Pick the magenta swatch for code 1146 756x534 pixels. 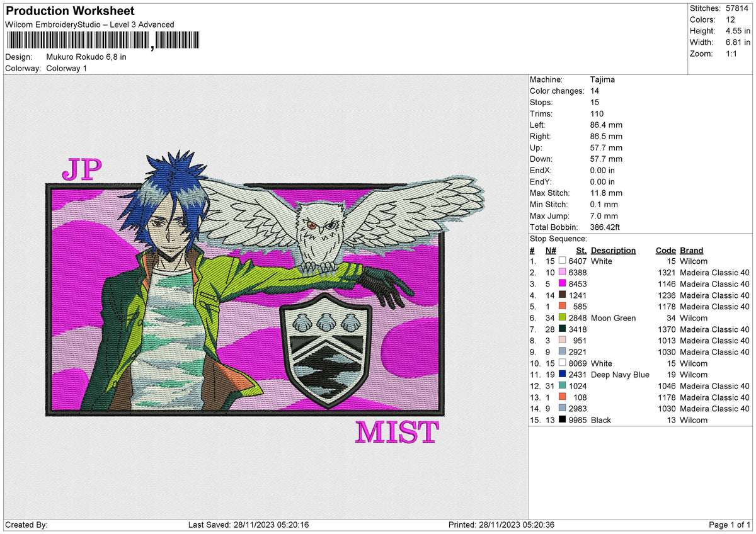tap(562, 284)
